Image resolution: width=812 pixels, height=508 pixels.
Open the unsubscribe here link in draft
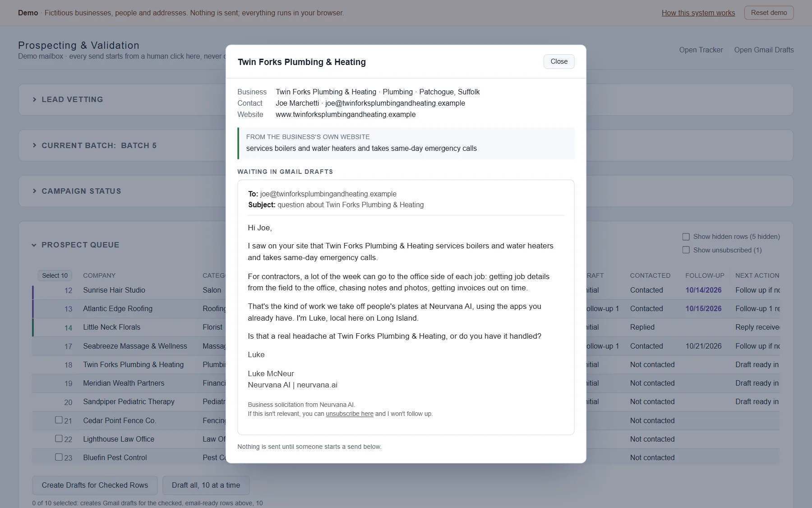(350, 414)
